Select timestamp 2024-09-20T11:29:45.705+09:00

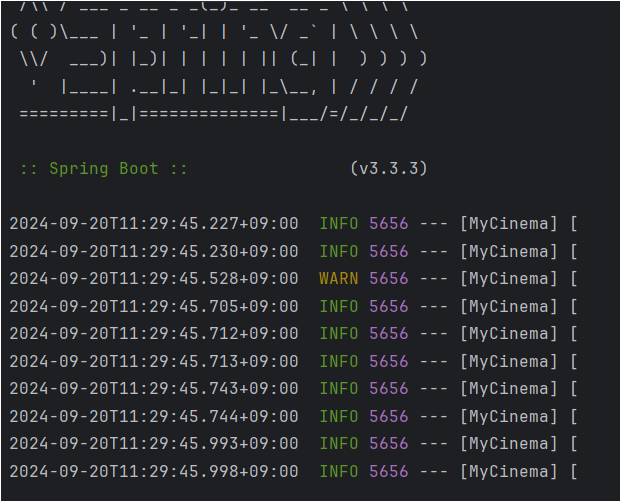154,306
